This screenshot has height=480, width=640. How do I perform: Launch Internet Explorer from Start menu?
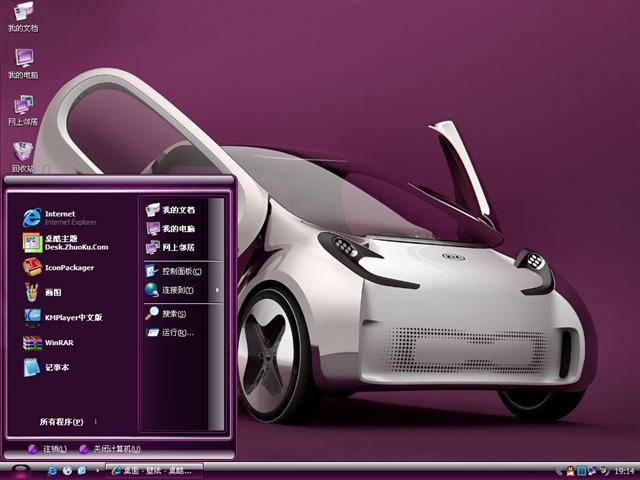(x=60, y=217)
